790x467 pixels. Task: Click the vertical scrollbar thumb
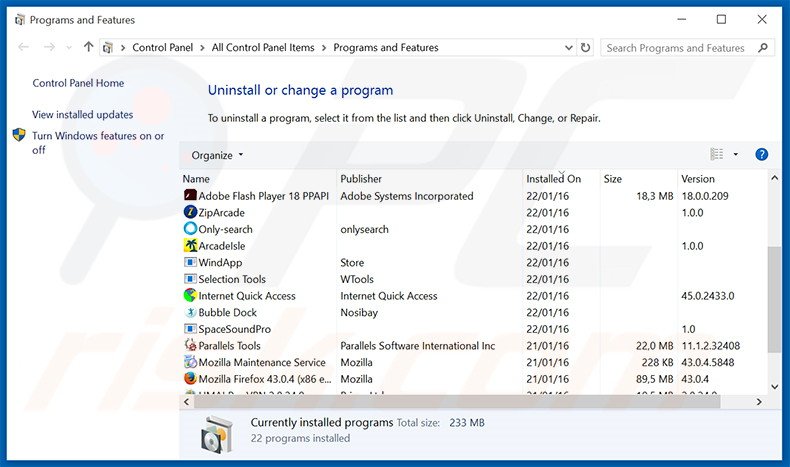point(774,300)
